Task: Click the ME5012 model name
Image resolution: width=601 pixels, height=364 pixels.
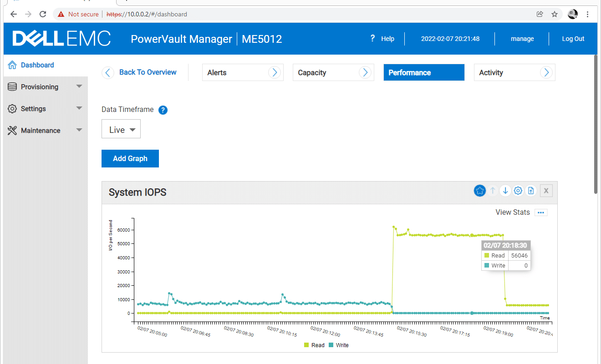Action: pyautogui.click(x=262, y=39)
